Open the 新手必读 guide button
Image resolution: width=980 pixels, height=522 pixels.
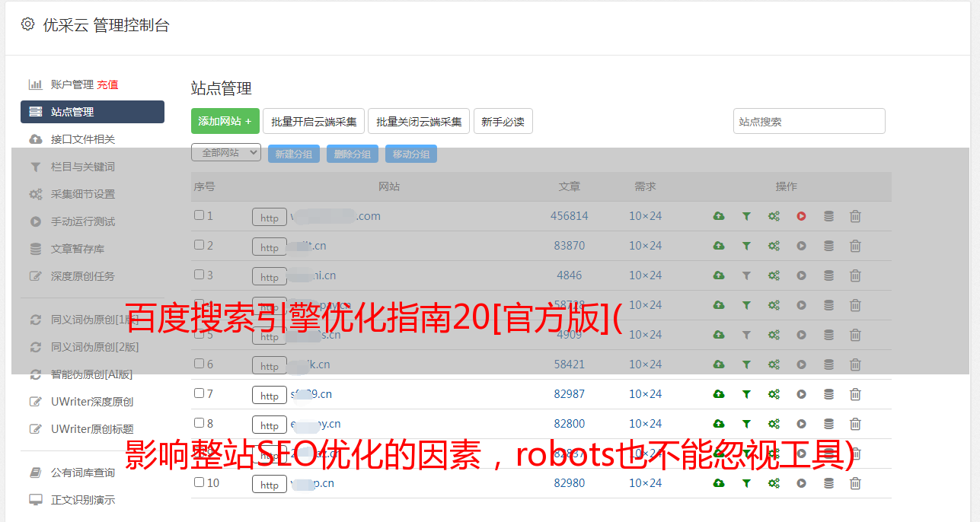point(503,121)
